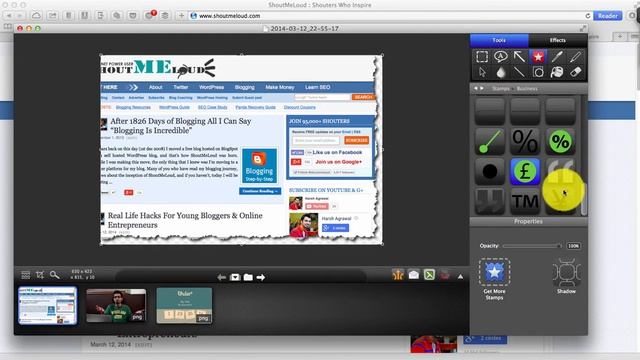
Task: Select the Fill paint bucket tool
Action: click(x=557, y=72)
